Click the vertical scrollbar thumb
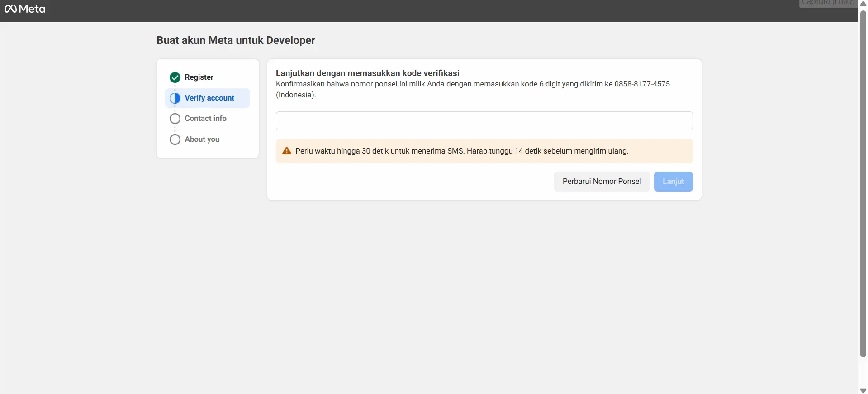The width and height of the screenshot is (868, 394). (863, 183)
